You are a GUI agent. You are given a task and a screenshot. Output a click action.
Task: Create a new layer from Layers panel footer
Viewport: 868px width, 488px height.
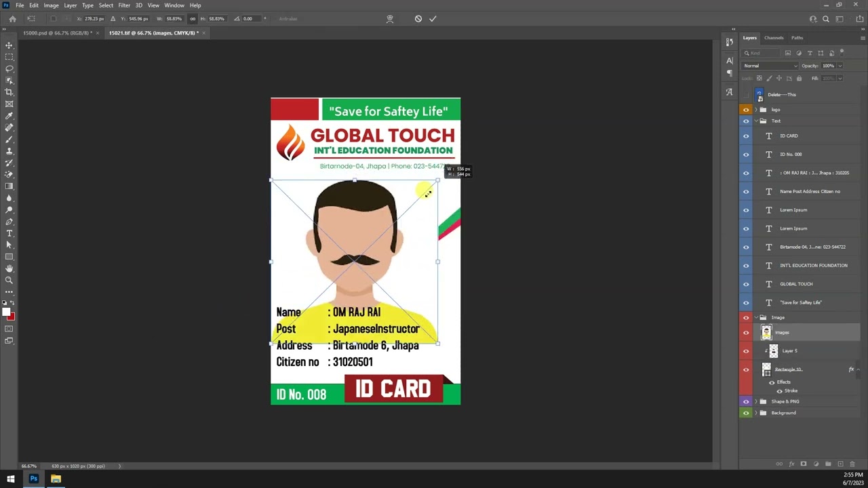[840, 464]
